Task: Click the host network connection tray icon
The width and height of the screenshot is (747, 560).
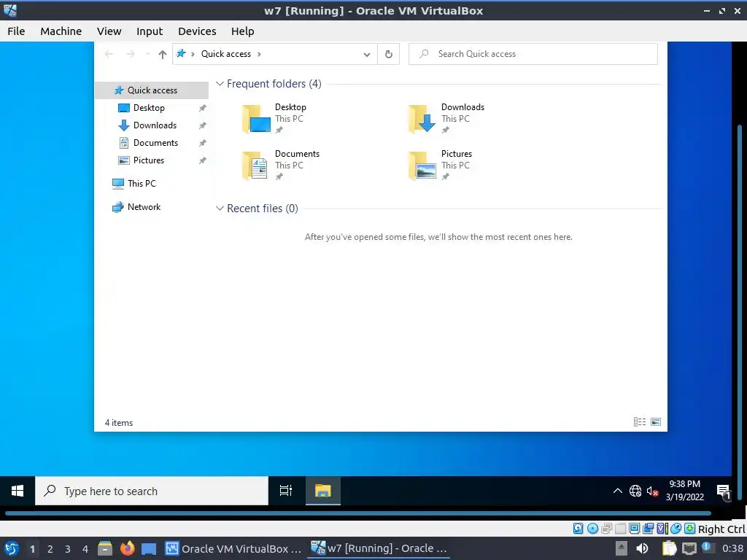Action: (689, 548)
